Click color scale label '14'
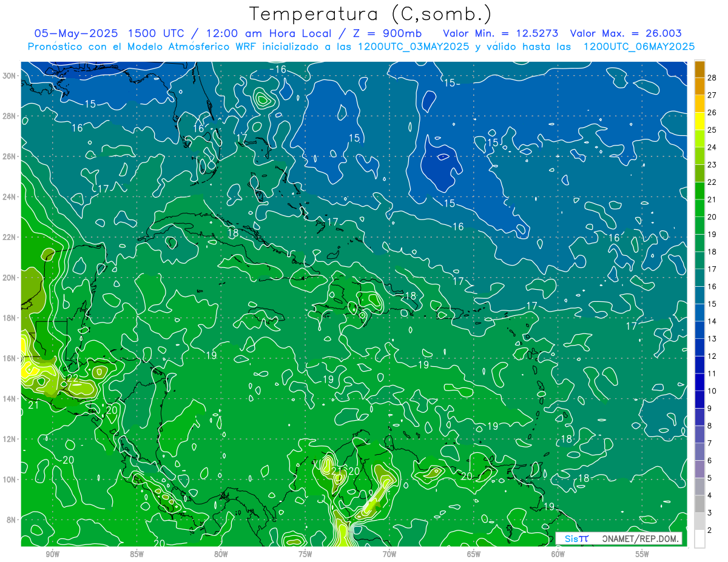This screenshot has height=562, width=728. [x=712, y=321]
